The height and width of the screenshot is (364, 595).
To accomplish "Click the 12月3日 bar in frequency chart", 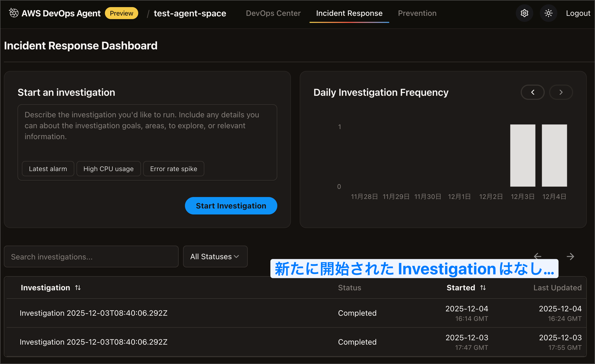I will click(x=522, y=156).
